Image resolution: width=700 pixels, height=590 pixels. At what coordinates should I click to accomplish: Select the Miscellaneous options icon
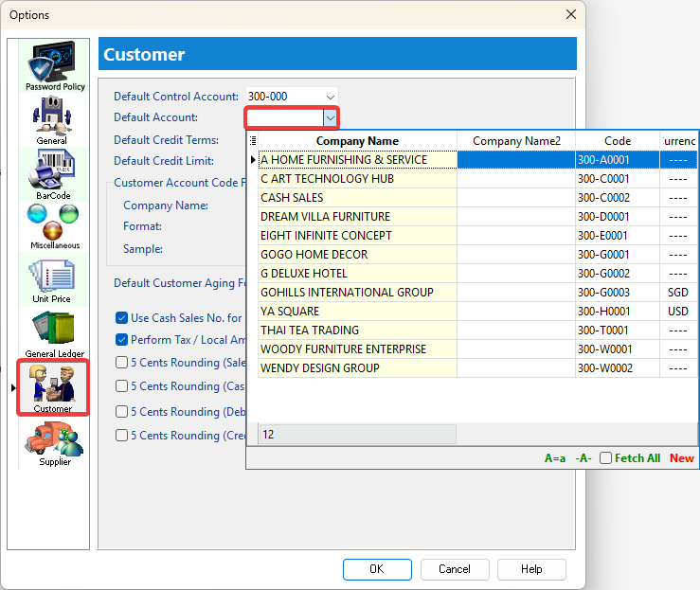click(x=54, y=223)
